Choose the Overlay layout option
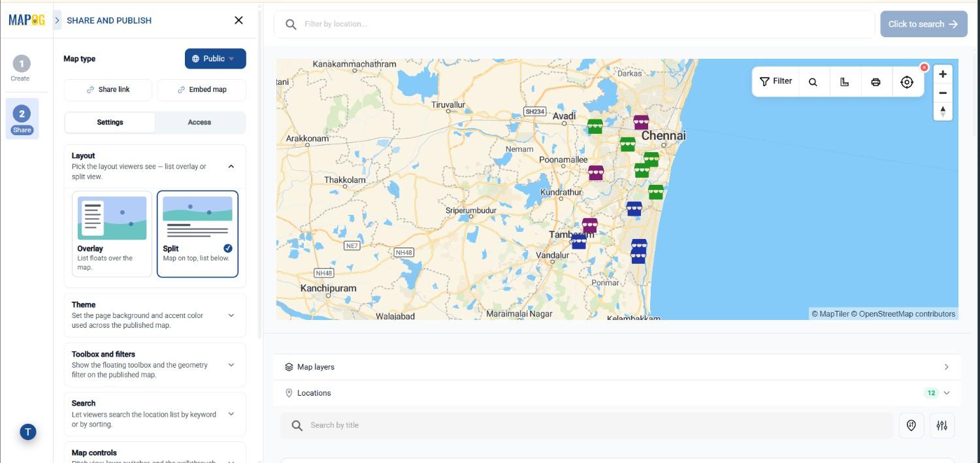 pos(112,234)
